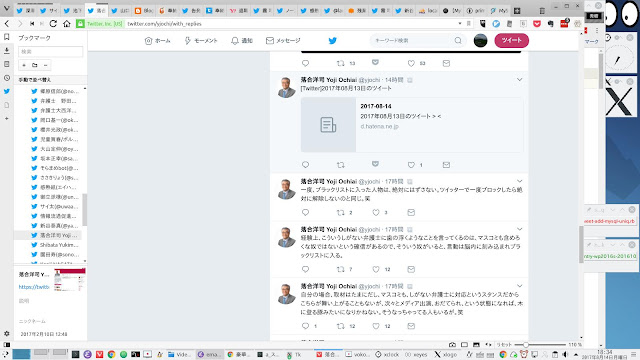Open the Notes panel icon in sidebar
Viewport: 640px width, 360px height.
pos(7,64)
